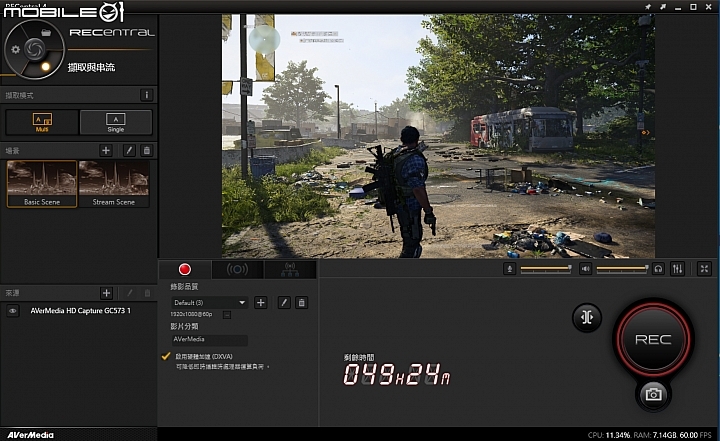
Task: Click the CPU 11.34% status readout
Action: pos(609,435)
